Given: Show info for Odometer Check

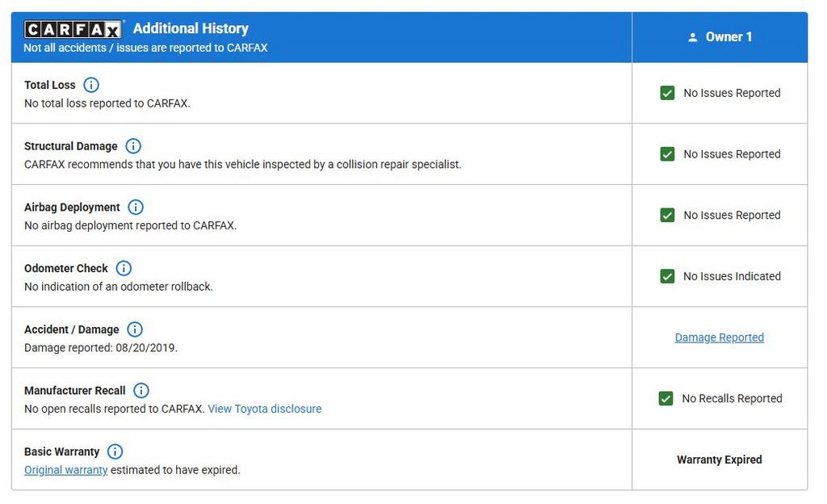Looking at the screenshot, I should tap(124, 268).
